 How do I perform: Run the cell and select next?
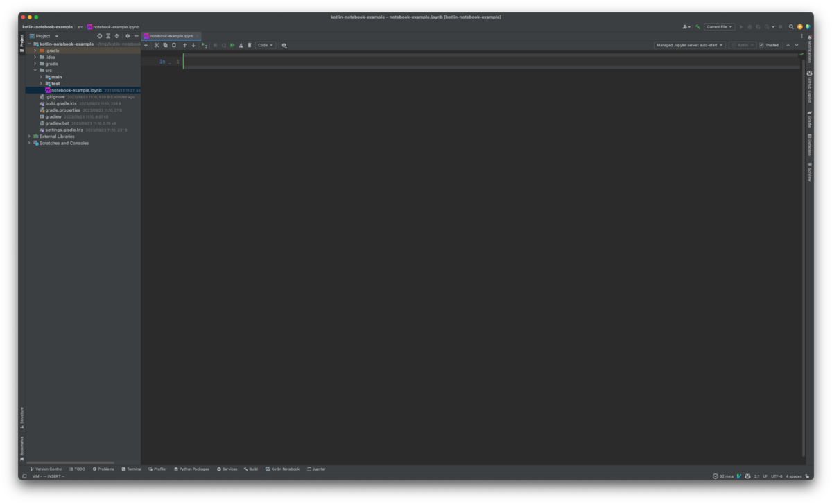(x=204, y=45)
